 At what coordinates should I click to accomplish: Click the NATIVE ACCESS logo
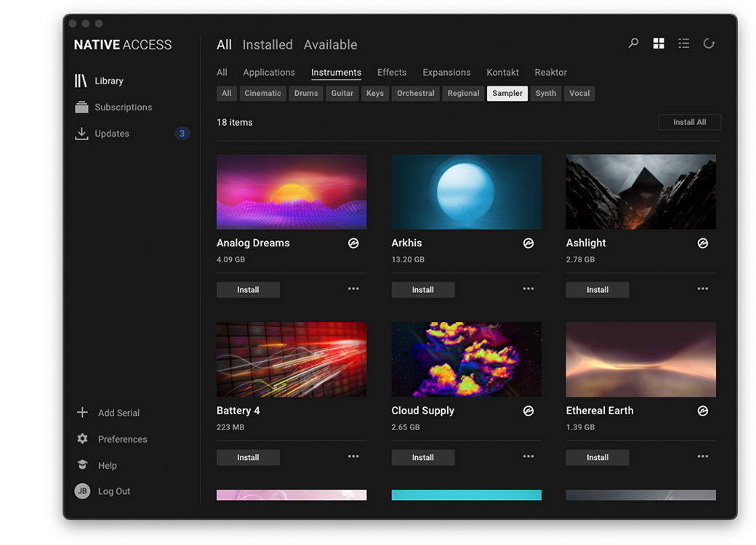pyautogui.click(x=122, y=45)
